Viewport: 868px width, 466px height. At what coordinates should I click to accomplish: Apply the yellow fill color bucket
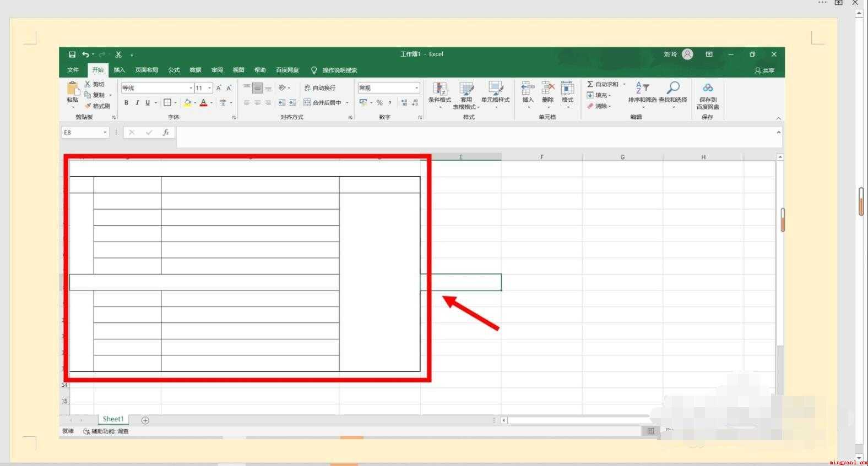tap(187, 103)
